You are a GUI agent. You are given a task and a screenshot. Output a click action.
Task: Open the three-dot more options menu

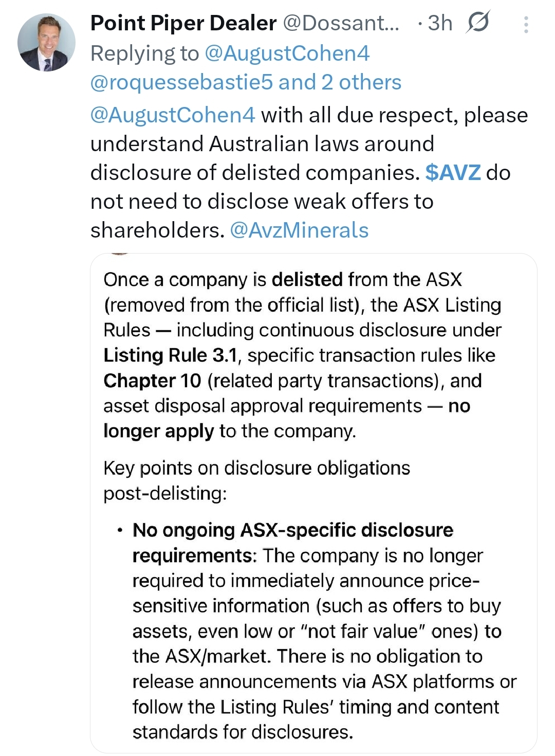[526, 24]
